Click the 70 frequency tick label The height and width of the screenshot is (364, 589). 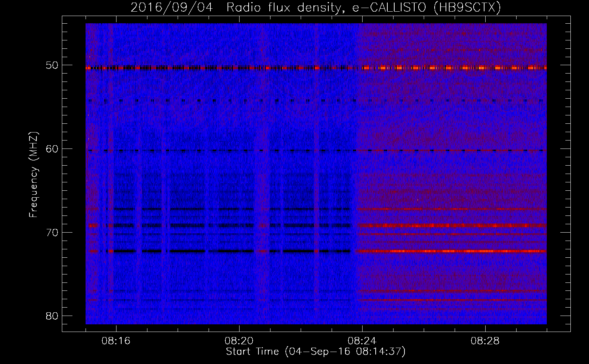coord(52,233)
